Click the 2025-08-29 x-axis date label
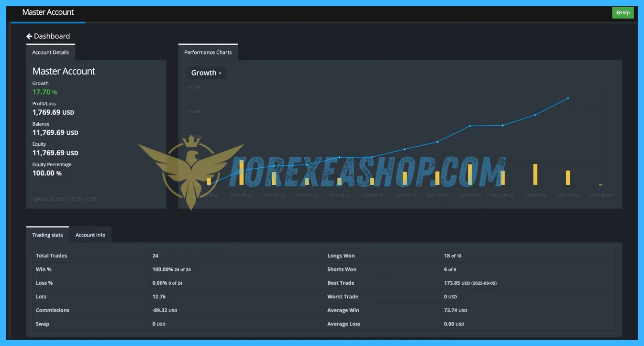 tap(404, 195)
